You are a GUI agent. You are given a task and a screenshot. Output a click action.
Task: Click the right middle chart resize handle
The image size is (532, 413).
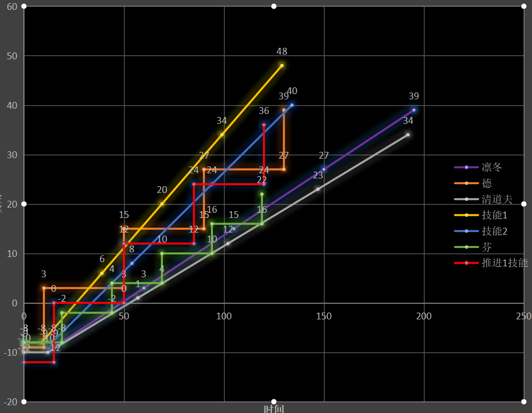524,204
